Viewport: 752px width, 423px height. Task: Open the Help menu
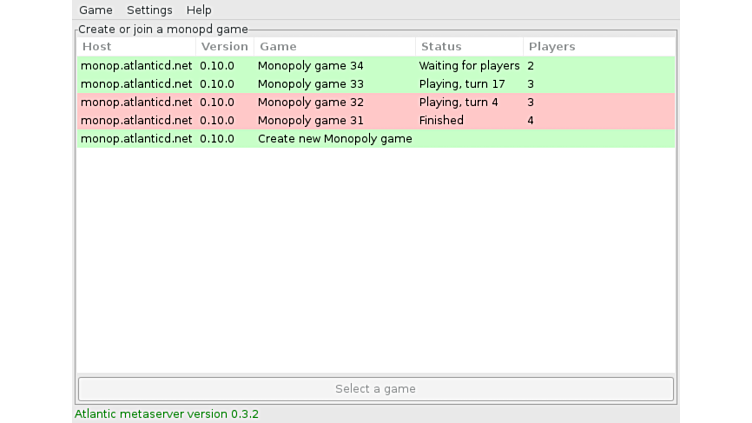click(199, 10)
